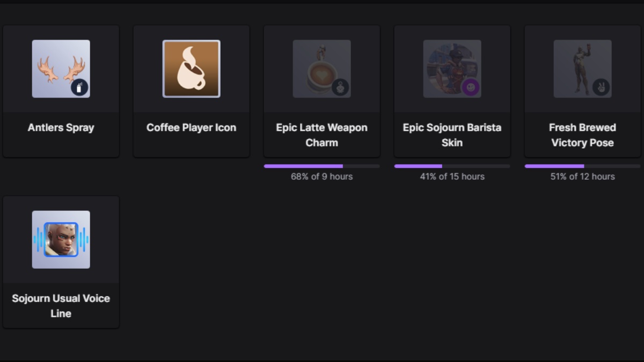The image size is (644, 362).
Task: Click the Sojourn Usual Voice Line title
Action: (61, 306)
